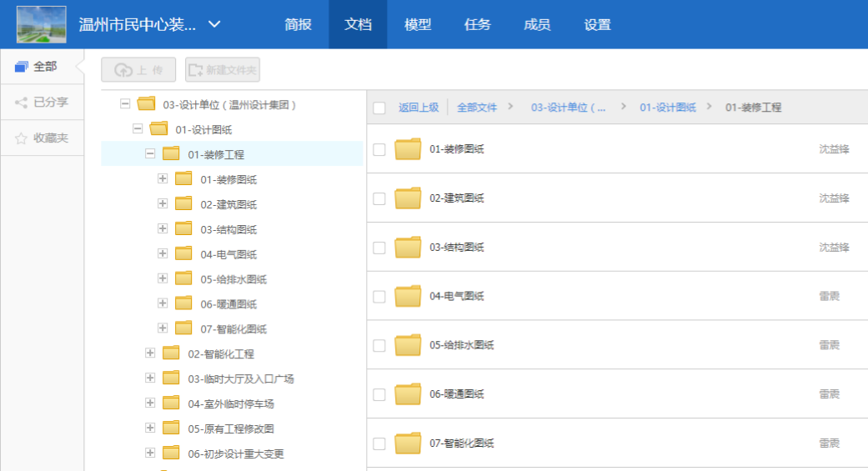Open the 已分享 share icon
The height and width of the screenshot is (471, 868).
pyautogui.click(x=22, y=103)
